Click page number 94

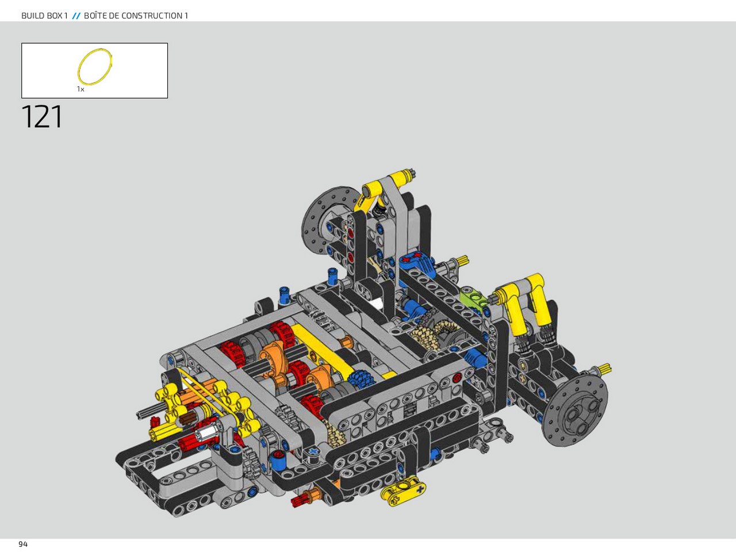[23, 544]
